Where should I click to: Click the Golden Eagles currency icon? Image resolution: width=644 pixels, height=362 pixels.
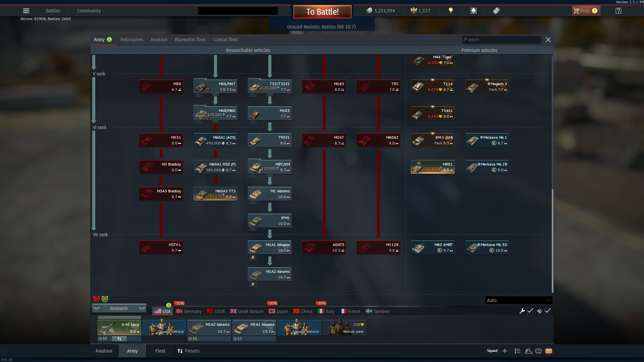[414, 11]
